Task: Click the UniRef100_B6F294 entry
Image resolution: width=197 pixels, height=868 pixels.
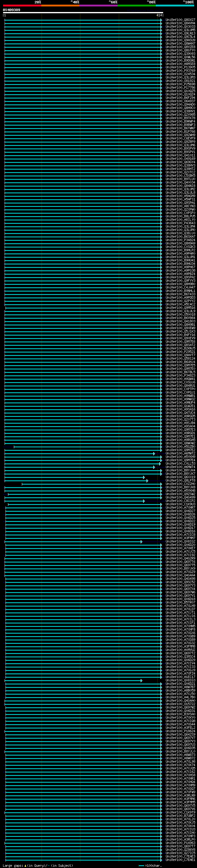Action: pyautogui.click(x=180, y=98)
